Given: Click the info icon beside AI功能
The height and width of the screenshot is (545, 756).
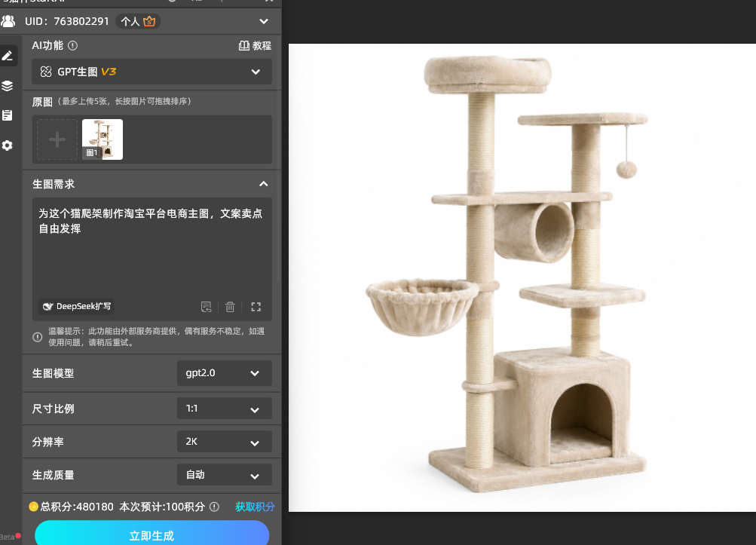Looking at the screenshot, I should [x=73, y=45].
